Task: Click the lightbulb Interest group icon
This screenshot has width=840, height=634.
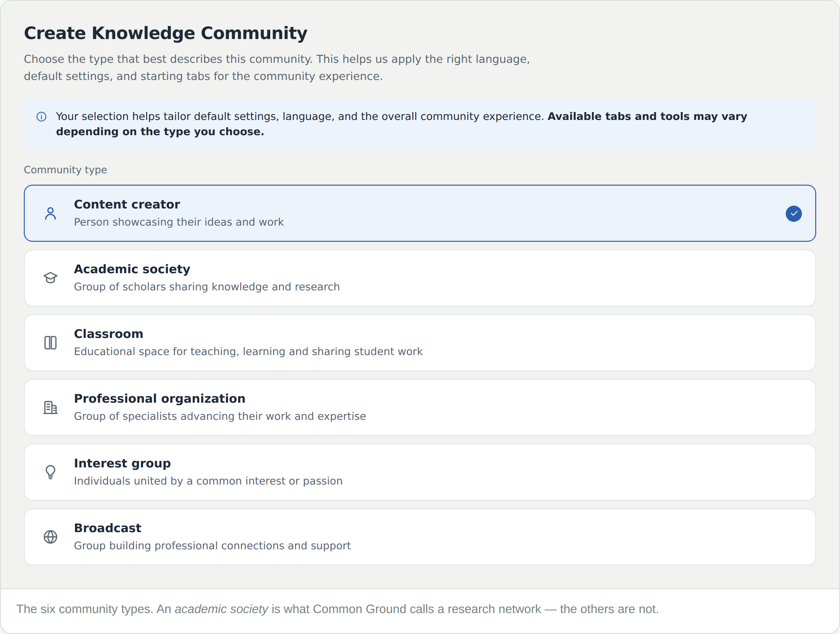Action: pyautogui.click(x=50, y=472)
